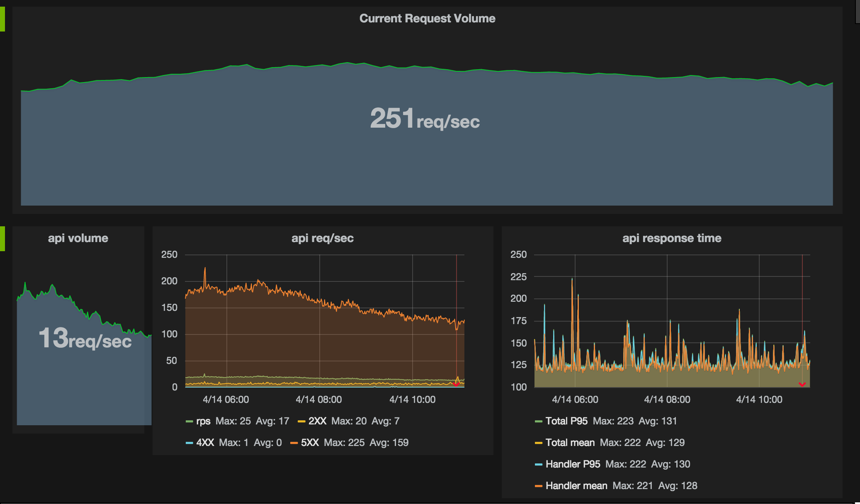Click the yellow color icon beside Total mean
Screen dimensions: 860x504
click(x=539, y=443)
